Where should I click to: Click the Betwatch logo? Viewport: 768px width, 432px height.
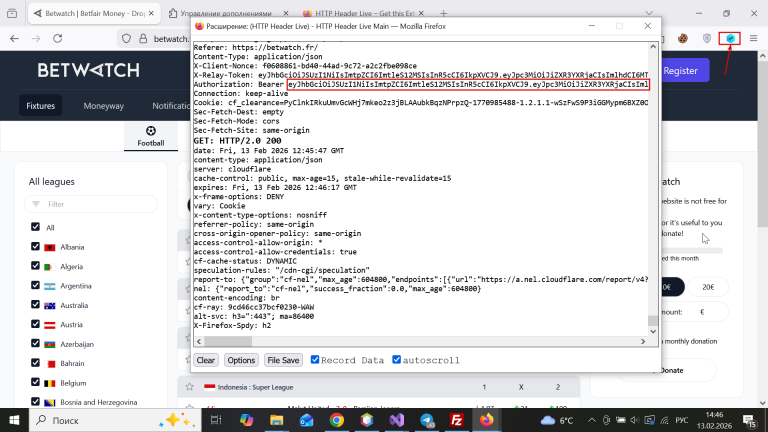(x=89, y=71)
